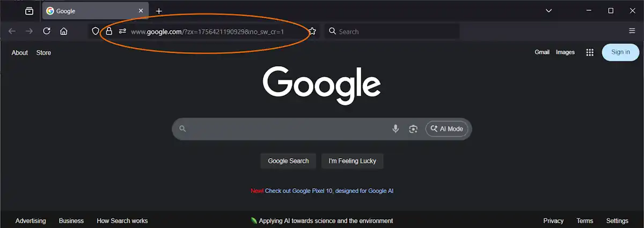Image resolution: width=644 pixels, height=228 pixels.
Task: Select the Google tab
Action: point(95,11)
